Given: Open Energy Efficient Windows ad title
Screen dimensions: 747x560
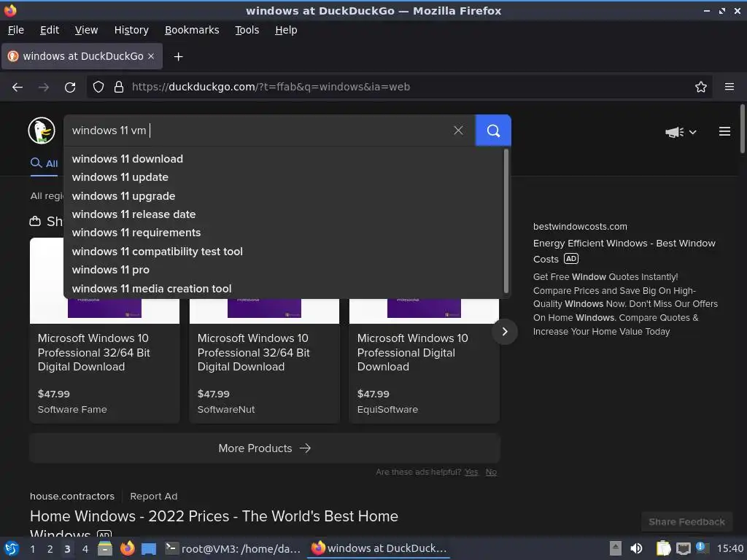Looking at the screenshot, I should coord(624,251).
